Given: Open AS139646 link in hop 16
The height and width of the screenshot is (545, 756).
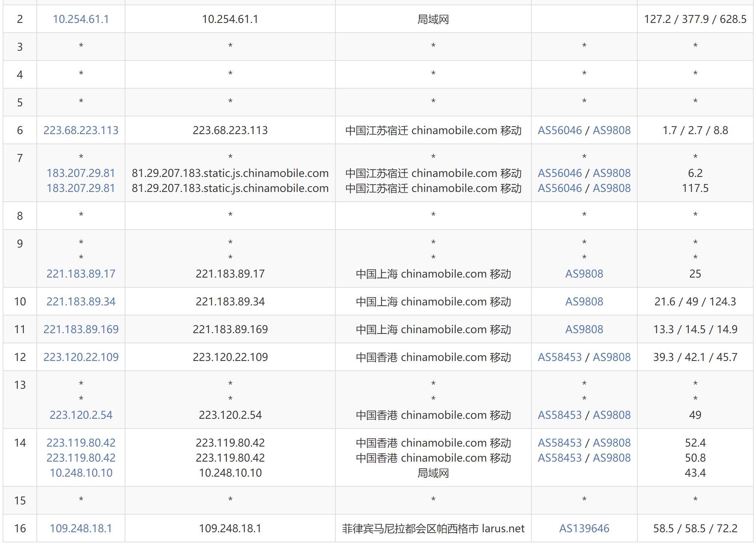Looking at the screenshot, I should (584, 528).
